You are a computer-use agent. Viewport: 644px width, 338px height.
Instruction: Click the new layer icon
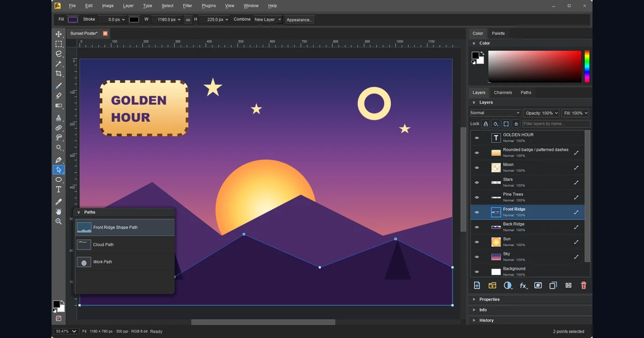[x=477, y=285]
